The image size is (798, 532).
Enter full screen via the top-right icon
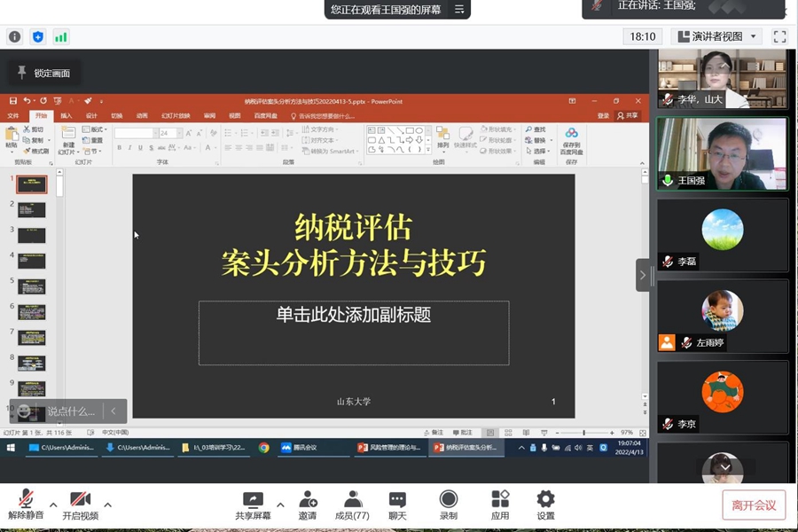coord(779,36)
